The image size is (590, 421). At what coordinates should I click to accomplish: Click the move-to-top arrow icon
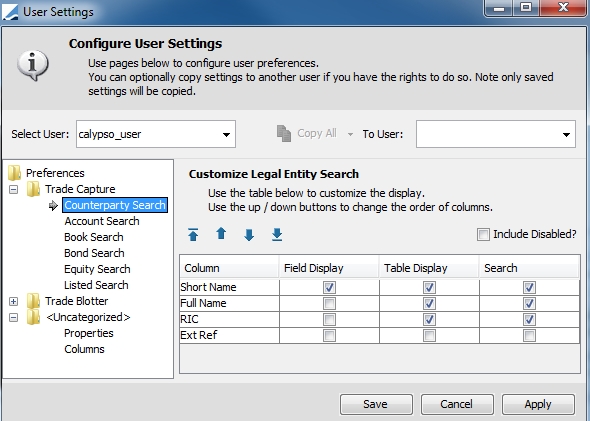(193, 234)
